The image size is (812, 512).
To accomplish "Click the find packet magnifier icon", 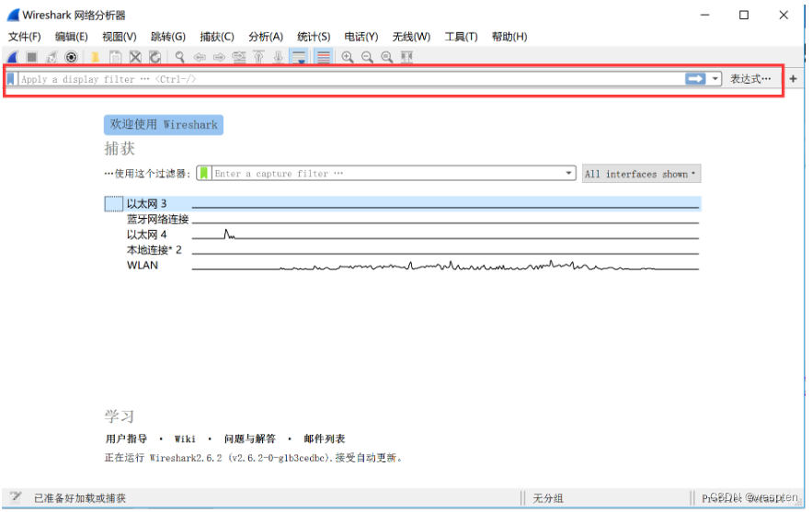I will [x=179, y=57].
